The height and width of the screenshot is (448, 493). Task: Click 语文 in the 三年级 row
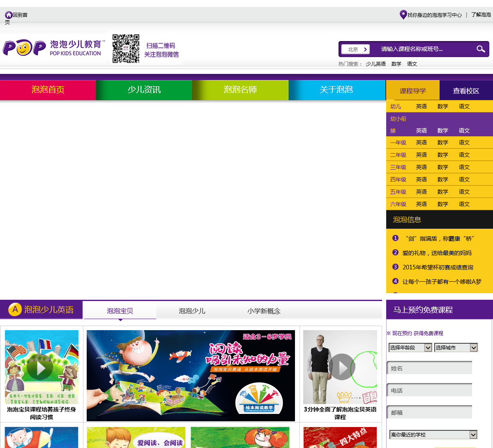tap(464, 167)
